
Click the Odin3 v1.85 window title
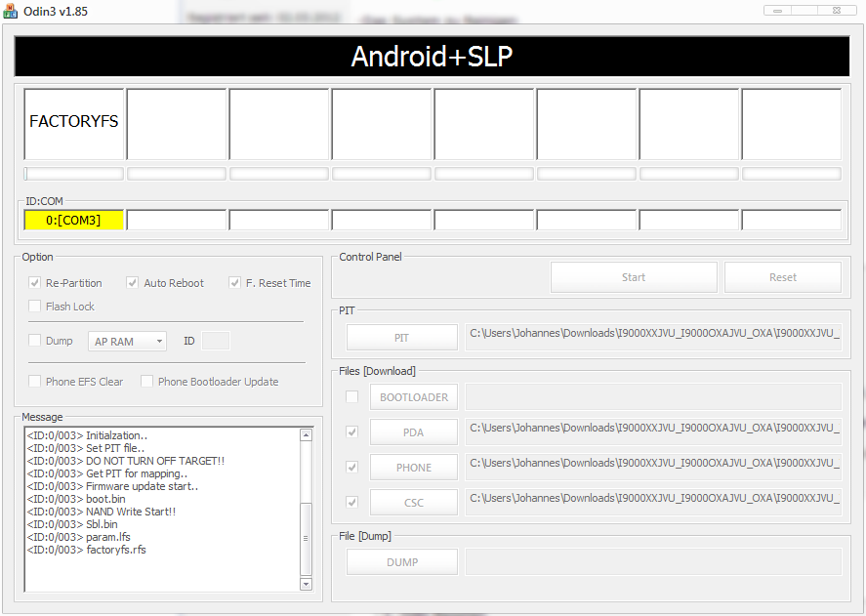(x=56, y=11)
